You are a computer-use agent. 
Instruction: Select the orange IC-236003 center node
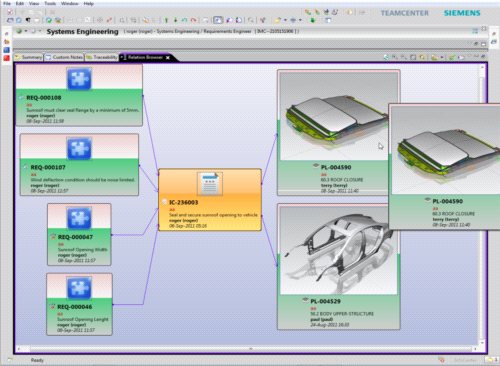210,200
